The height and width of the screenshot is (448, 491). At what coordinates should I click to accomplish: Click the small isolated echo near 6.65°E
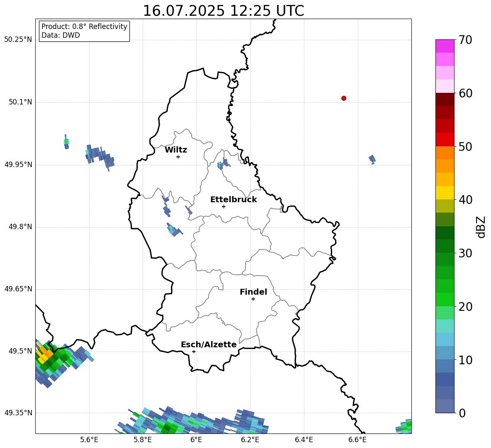click(x=372, y=160)
